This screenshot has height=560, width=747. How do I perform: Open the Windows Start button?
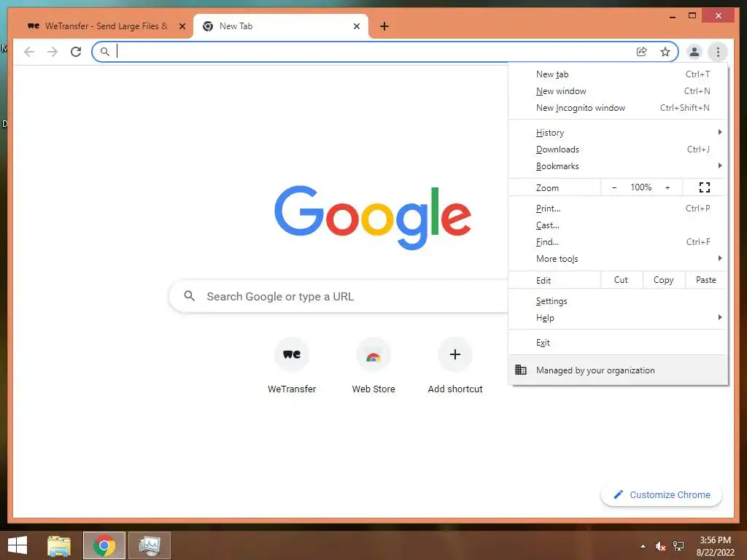click(x=18, y=545)
